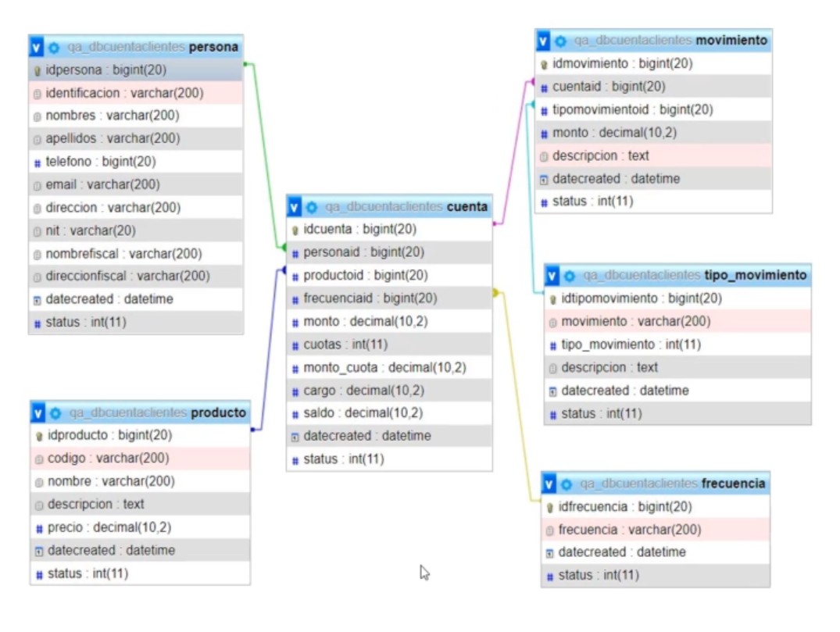Image resolution: width=840 pixels, height=632 pixels.
Task: Toggle the V button on frecuencia table
Action: (549, 484)
